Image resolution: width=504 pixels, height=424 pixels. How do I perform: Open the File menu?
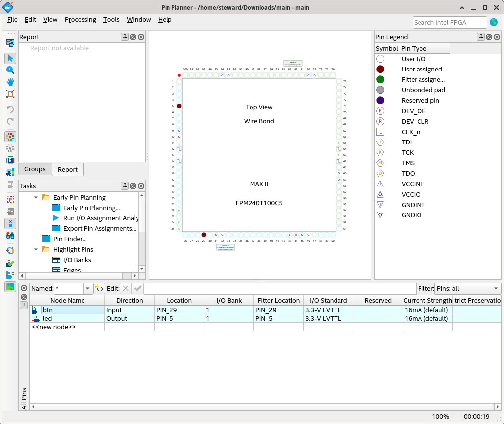coord(12,19)
